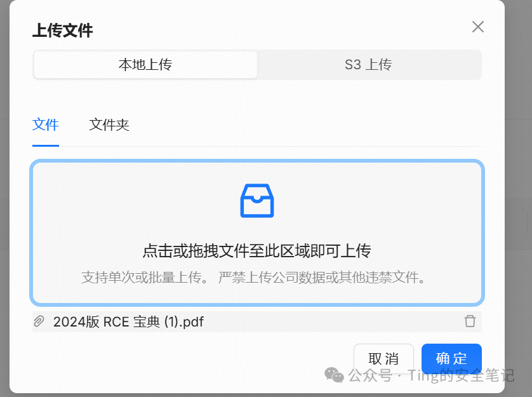Click the WeChat logo in the watermark

[x=334, y=375]
